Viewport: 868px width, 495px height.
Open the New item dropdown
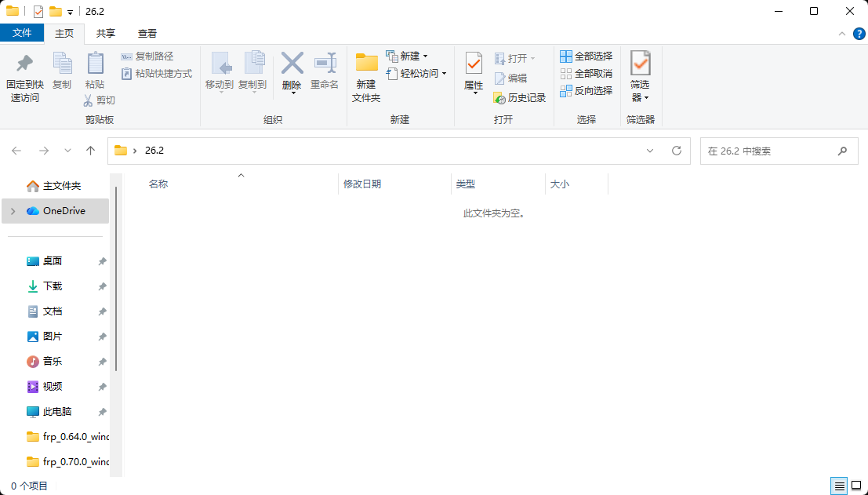(x=408, y=56)
